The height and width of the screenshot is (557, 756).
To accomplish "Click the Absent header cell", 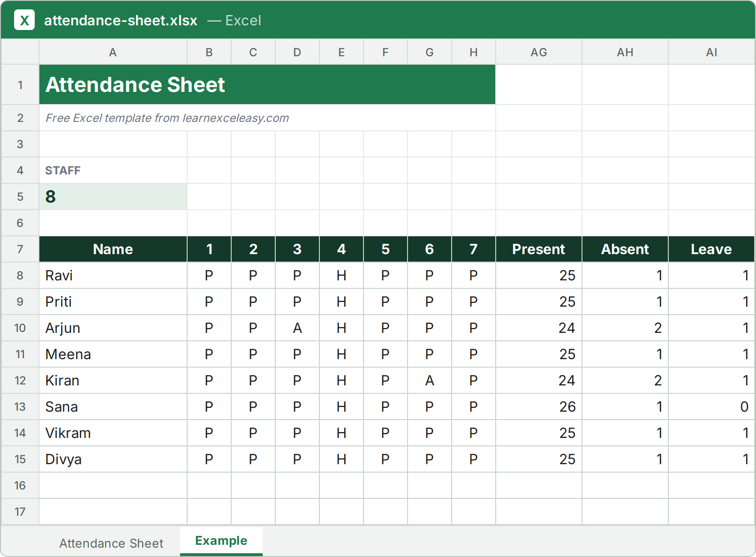I will click(x=625, y=249).
